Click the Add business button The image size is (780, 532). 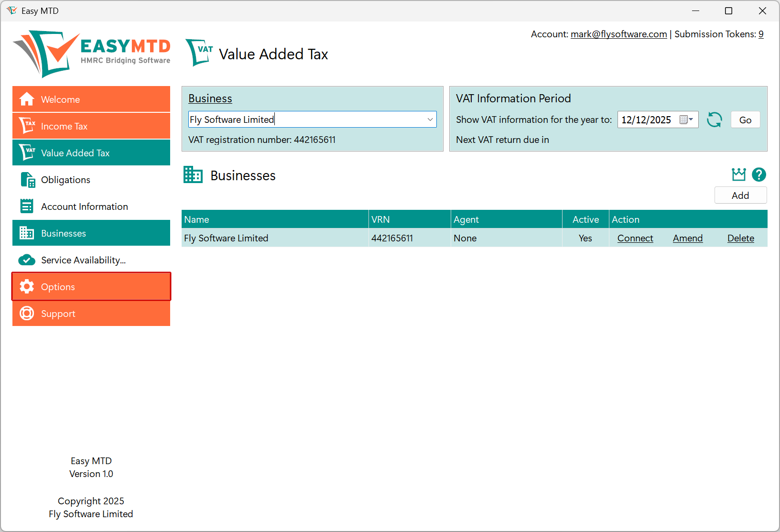tap(740, 195)
